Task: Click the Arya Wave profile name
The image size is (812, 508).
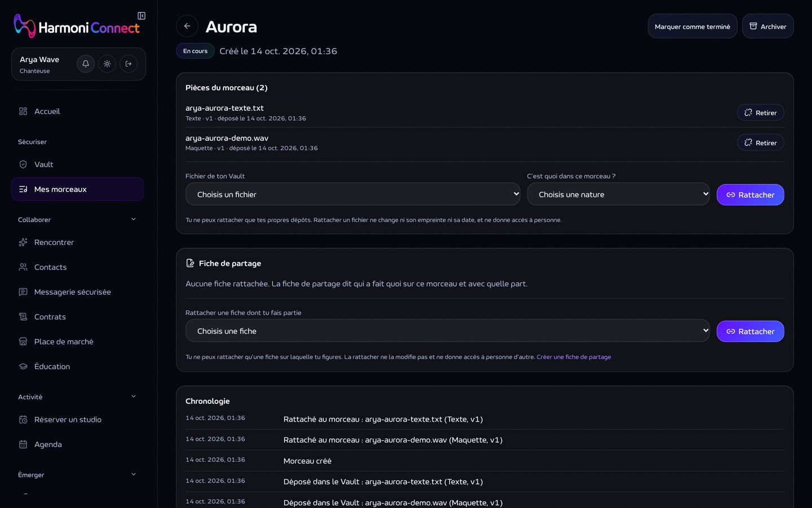Action: pyautogui.click(x=39, y=59)
